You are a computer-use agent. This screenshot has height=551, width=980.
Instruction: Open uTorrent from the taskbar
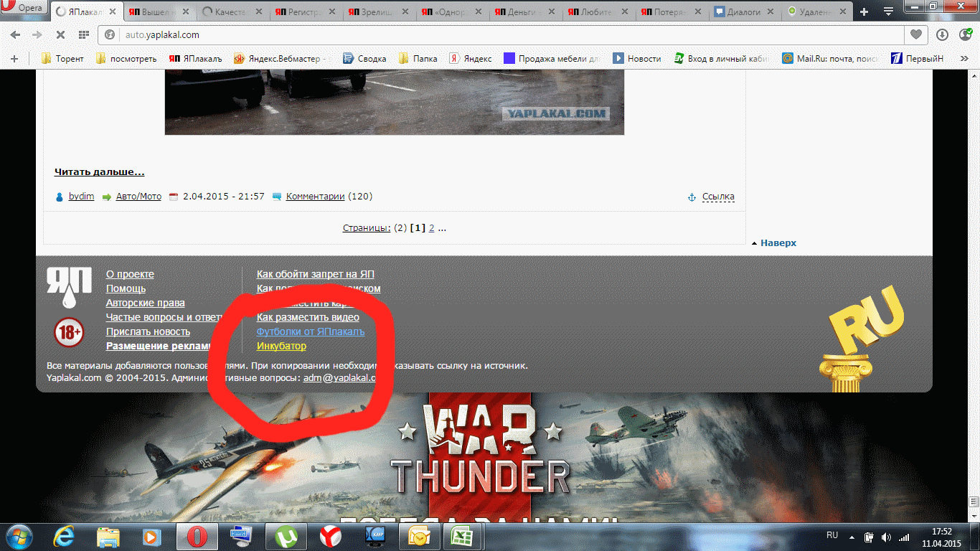286,536
